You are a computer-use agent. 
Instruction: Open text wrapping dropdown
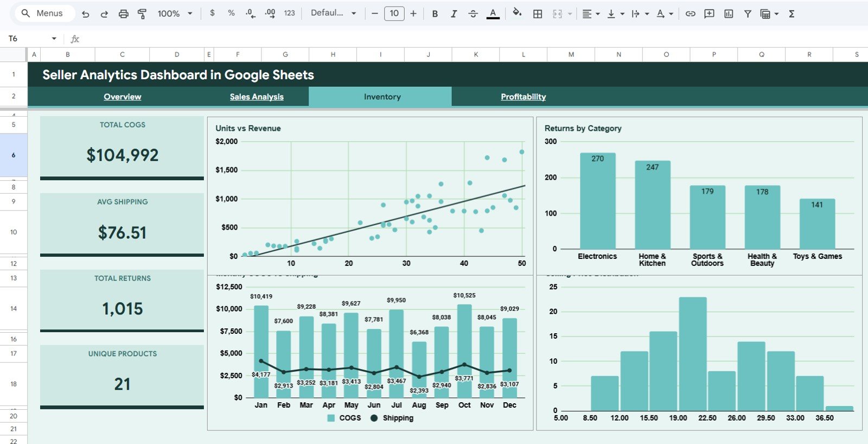coord(640,14)
